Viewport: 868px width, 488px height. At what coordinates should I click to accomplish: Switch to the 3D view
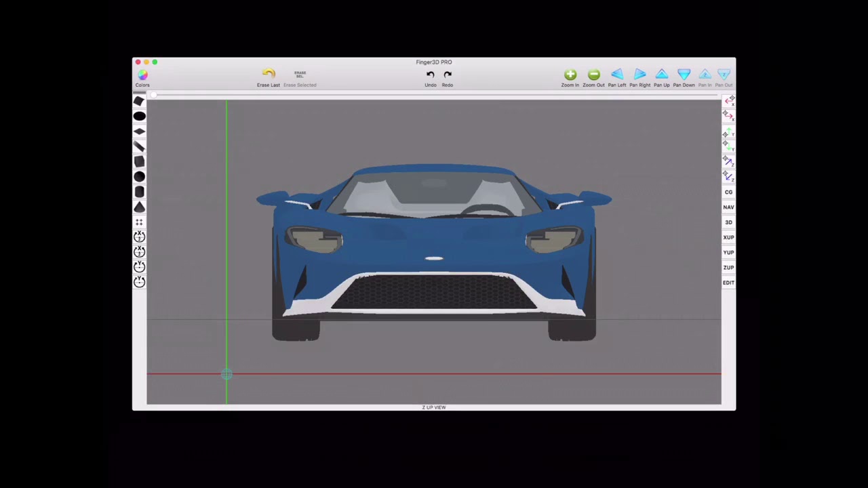[x=728, y=222]
